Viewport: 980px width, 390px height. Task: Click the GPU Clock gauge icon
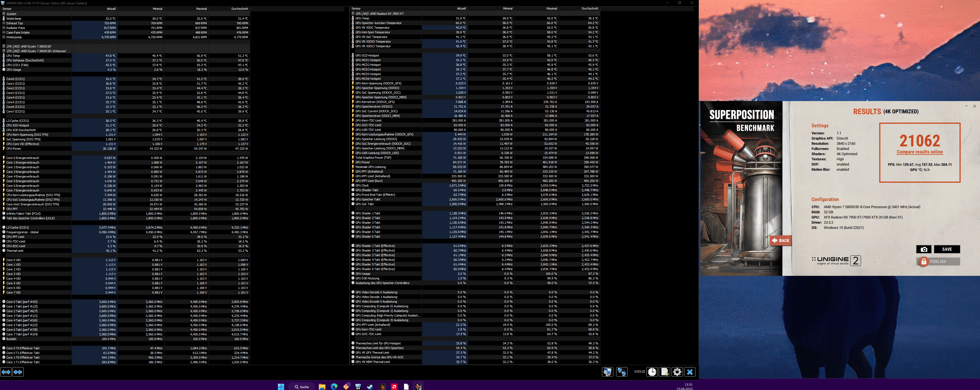353,185
